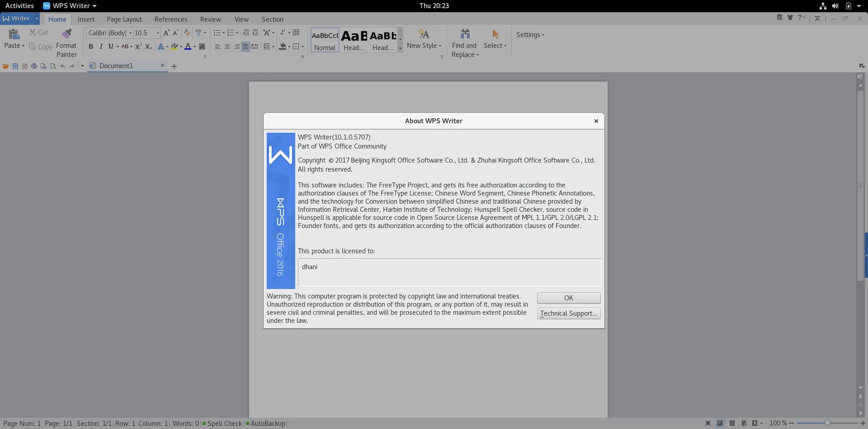Click the New Style icon
This screenshot has width=868, height=429.
click(x=424, y=34)
